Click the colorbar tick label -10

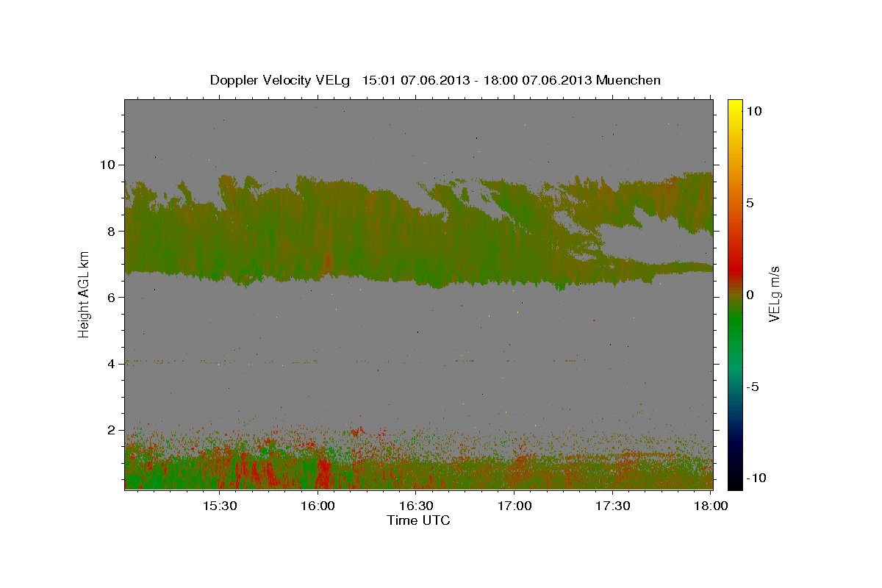coord(755,478)
